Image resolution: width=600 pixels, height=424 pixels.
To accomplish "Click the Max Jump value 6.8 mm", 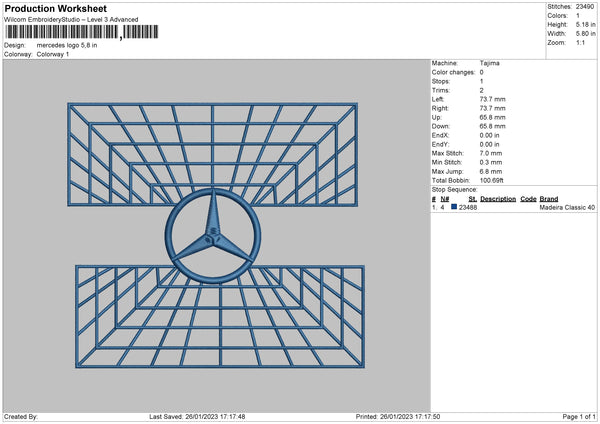I will coord(491,172).
